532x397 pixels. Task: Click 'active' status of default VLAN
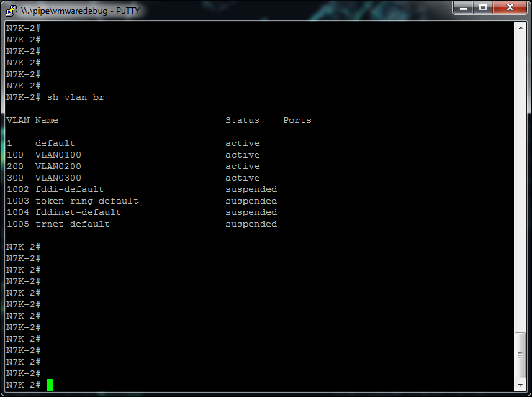(x=243, y=143)
